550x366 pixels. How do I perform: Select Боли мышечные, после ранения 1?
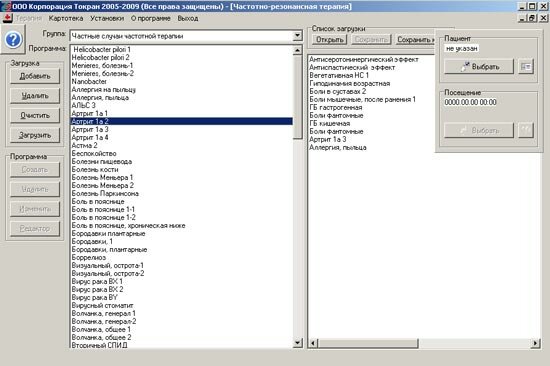(362, 100)
